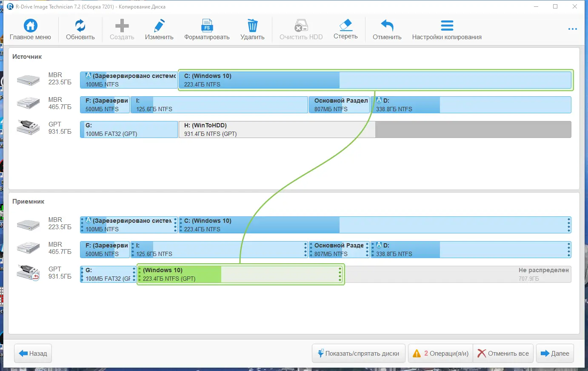Image resolution: width=588 pixels, height=371 pixels.
Task: Select source MBR 223.5ГБ disk icon
Action: tap(28, 80)
